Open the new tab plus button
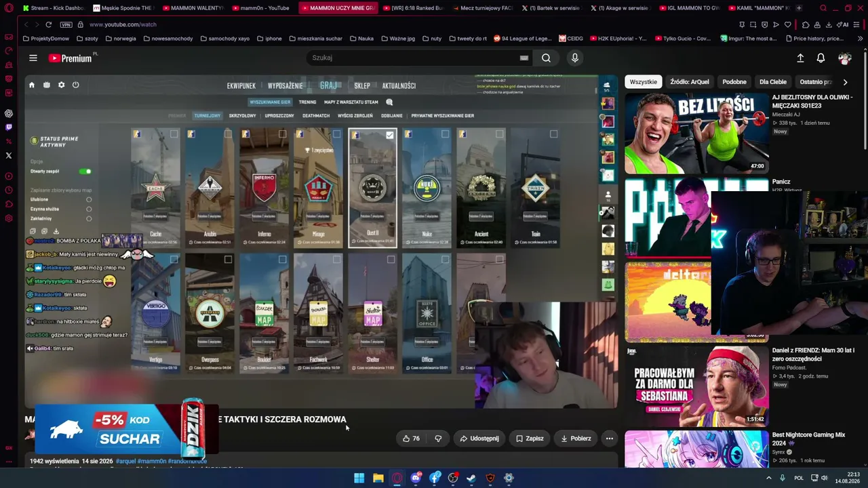 click(x=799, y=8)
